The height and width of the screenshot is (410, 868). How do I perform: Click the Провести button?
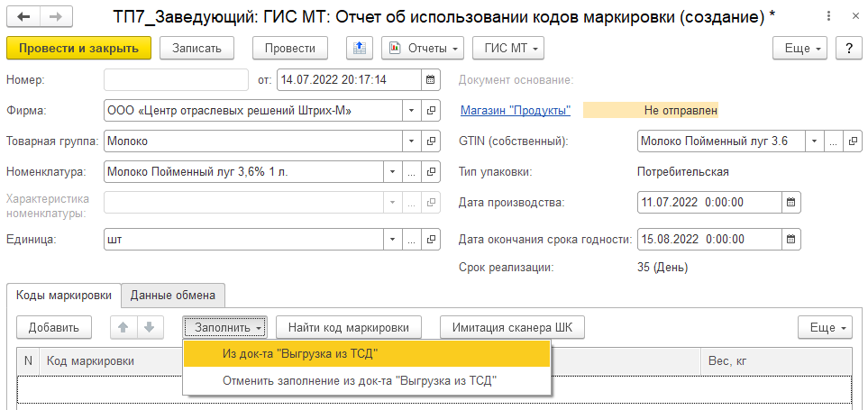290,48
